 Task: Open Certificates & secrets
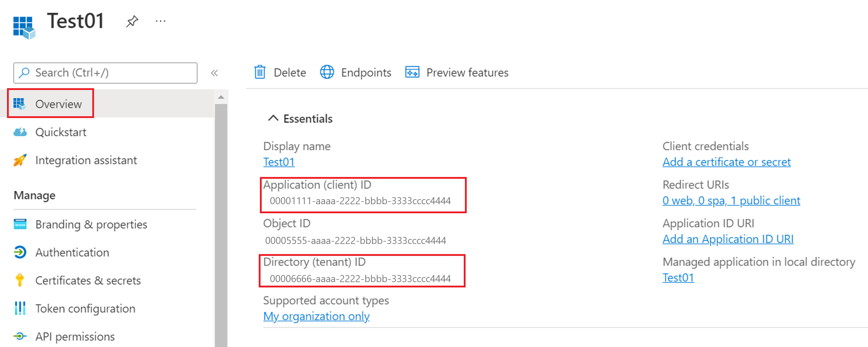88,281
